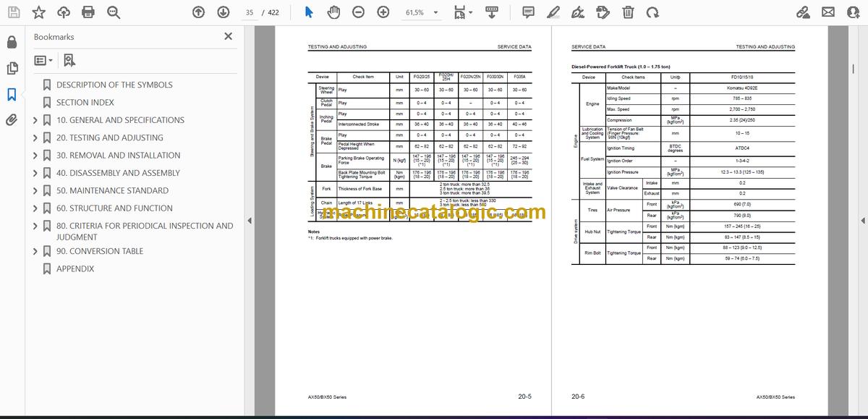Toggle the Bookmarks panel icon in the sidebar

click(x=12, y=94)
